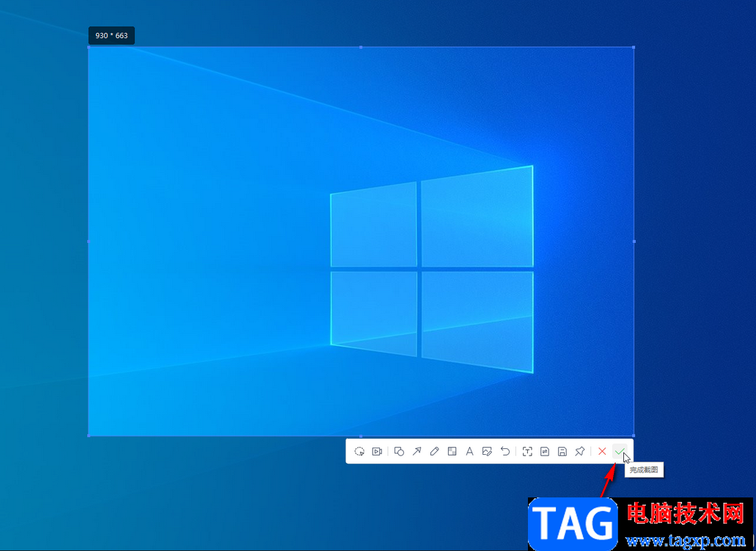Click the bottom-left selection corner handle
Viewport: 756px width, 551px height.
[x=89, y=436]
